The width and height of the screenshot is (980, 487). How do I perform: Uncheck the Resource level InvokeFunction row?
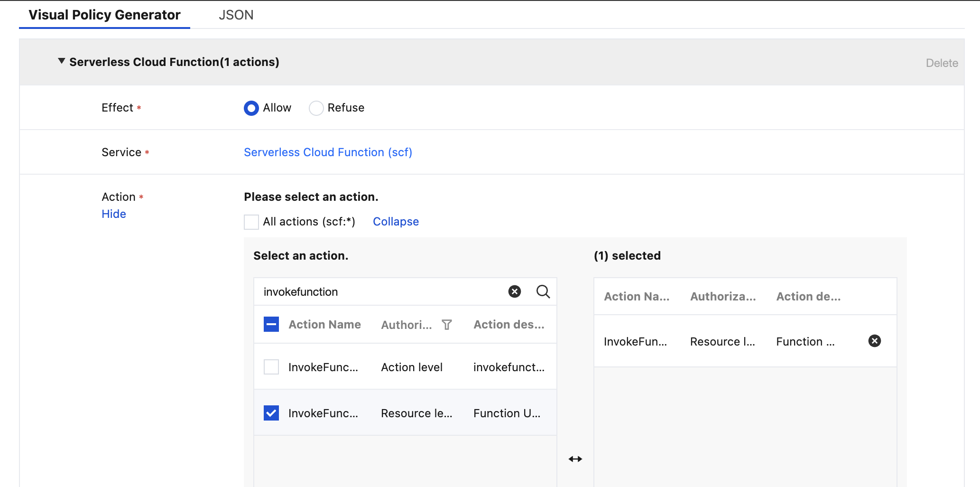pyautogui.click(x=271, y=413)
